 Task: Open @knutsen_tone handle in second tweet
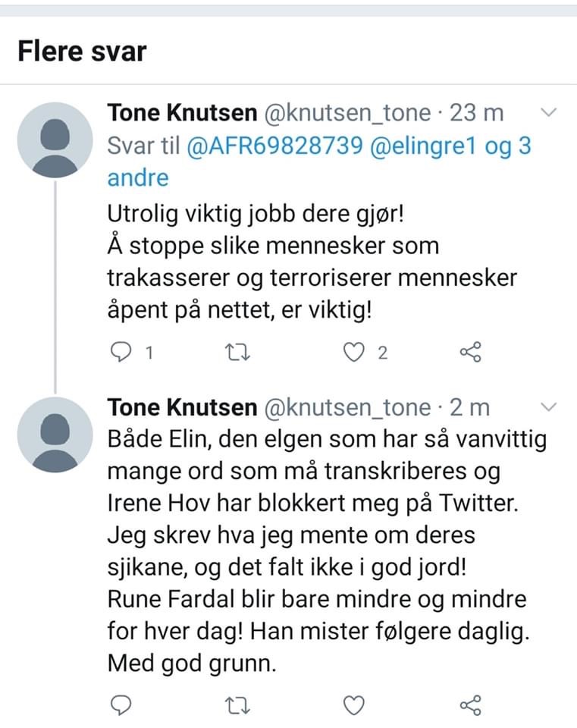point(348,408)
